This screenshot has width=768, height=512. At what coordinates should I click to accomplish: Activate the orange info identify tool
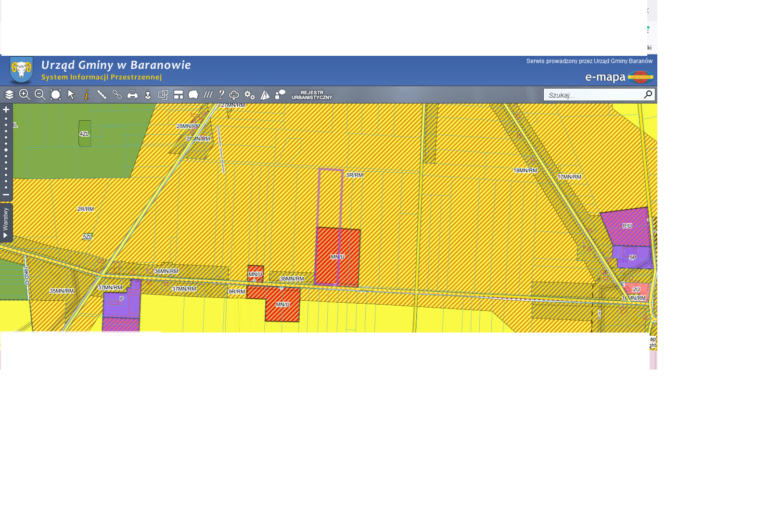[86, 95]
